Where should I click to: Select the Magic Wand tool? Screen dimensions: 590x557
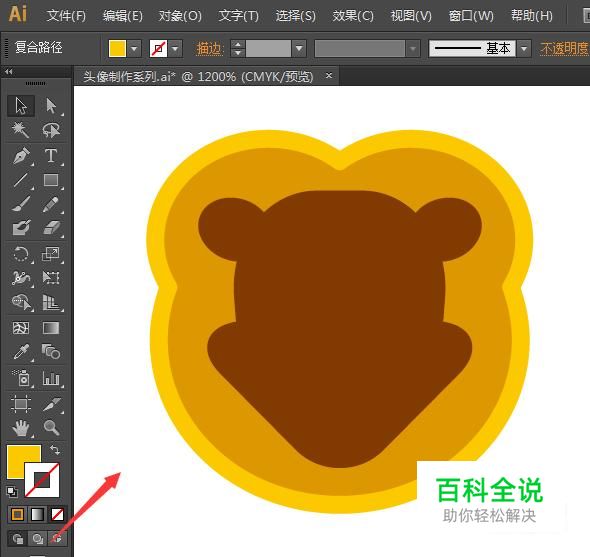point(21,130)
